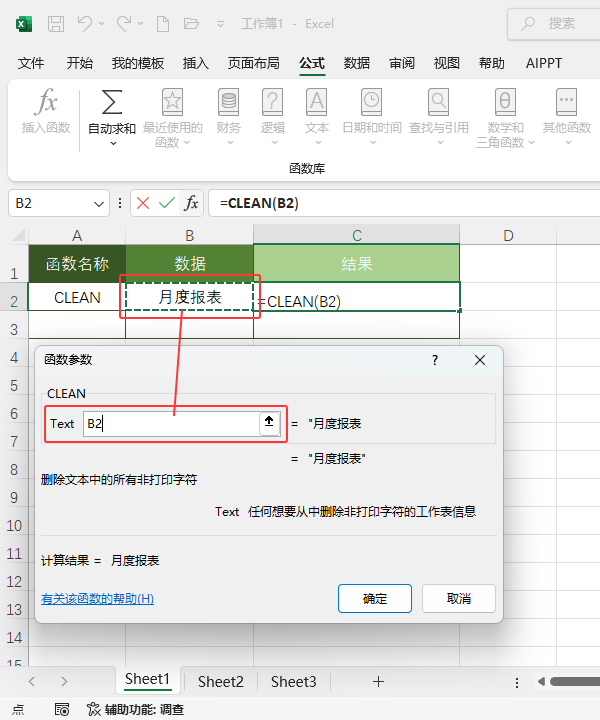The image size is (600, 720).
Task: Click 辅助功能: 调查 status item
Action: [136, 709]
